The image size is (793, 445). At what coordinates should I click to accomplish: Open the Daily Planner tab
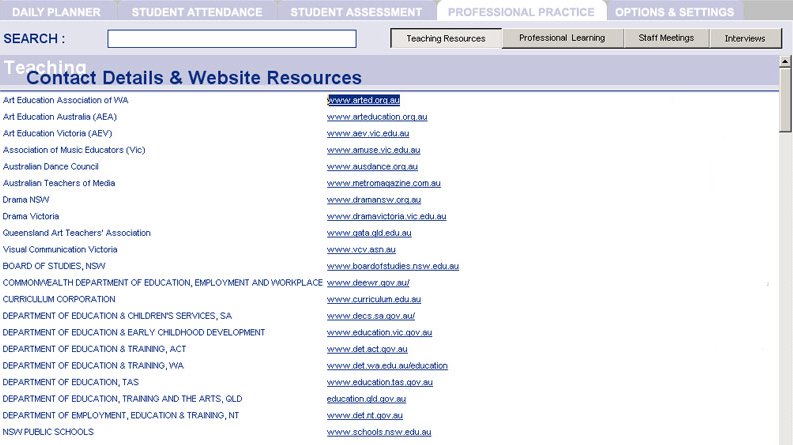(56, 12)
